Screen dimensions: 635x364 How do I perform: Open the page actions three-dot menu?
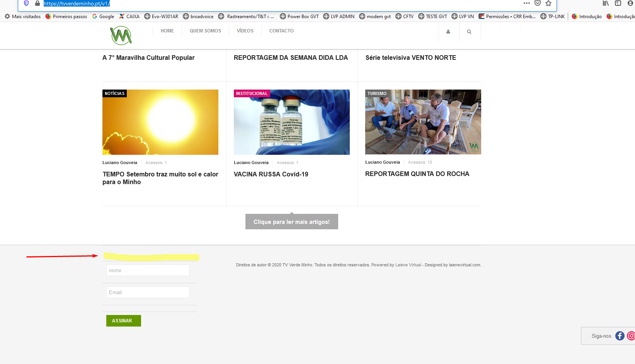pos(527,3)
